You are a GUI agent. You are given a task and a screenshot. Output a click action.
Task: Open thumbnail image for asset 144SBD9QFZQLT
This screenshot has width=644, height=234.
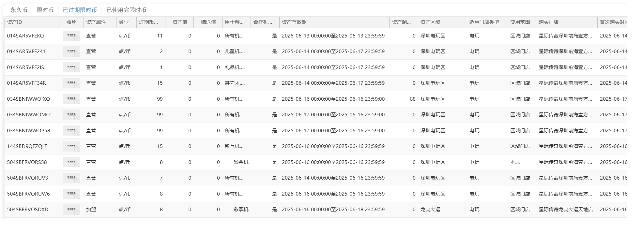(71, 146)
